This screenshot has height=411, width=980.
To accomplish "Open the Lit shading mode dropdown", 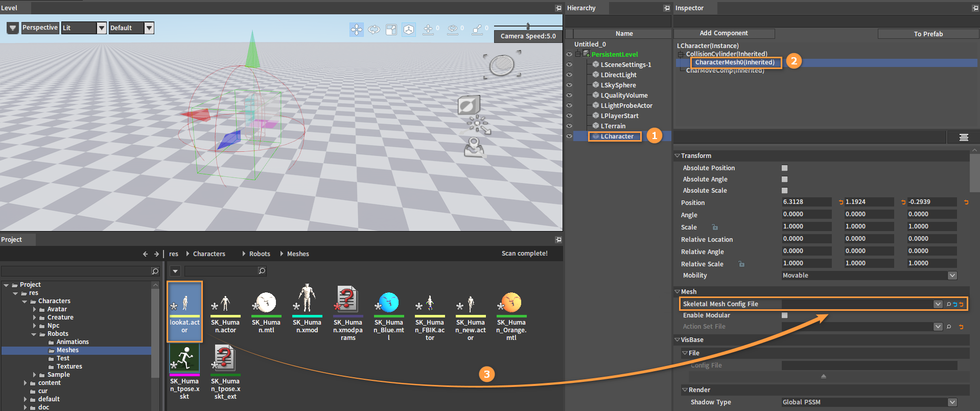I will tap(84, 28).
